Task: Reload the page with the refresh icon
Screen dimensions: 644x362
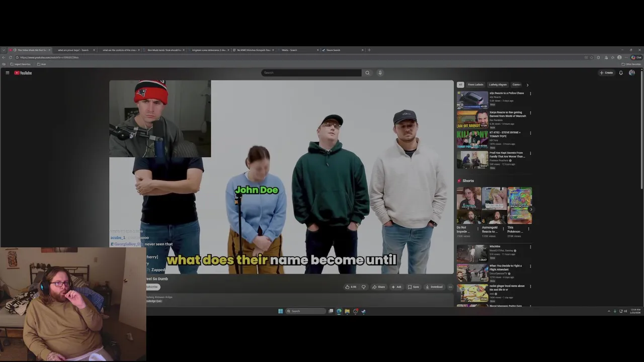Action: 10,57
